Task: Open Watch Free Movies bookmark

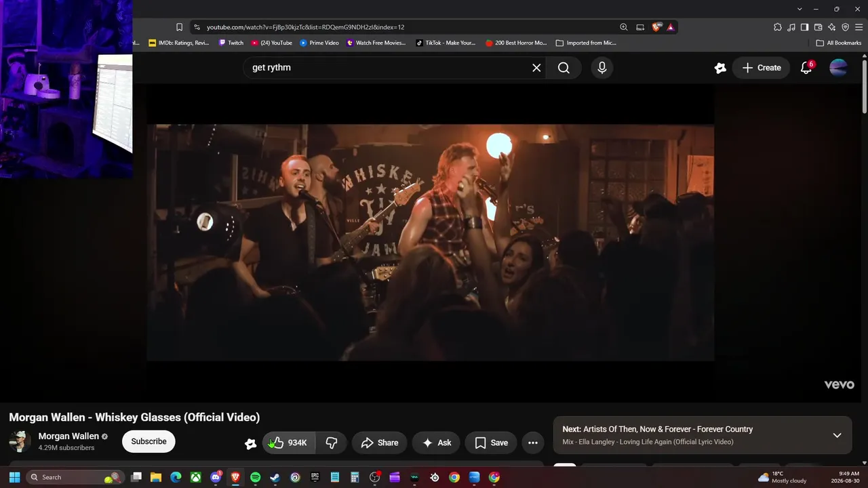Action: [376, 43]
